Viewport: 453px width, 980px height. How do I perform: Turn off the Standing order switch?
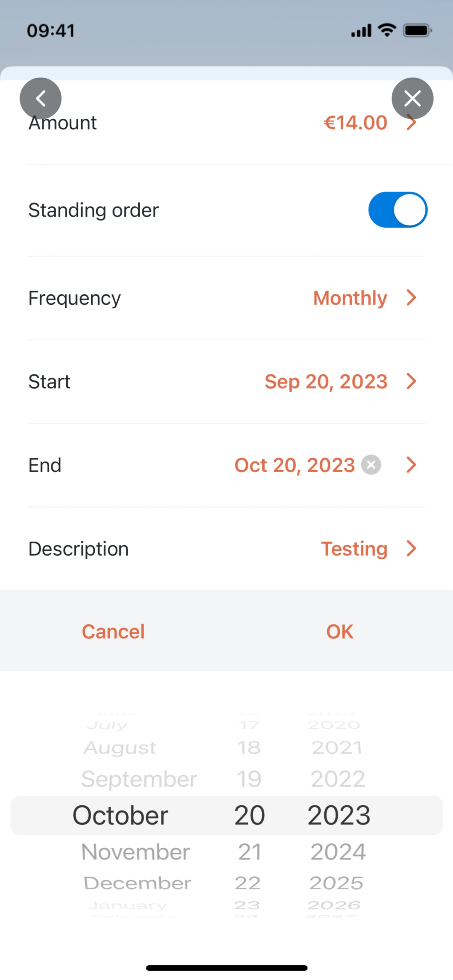click(397, 210)
